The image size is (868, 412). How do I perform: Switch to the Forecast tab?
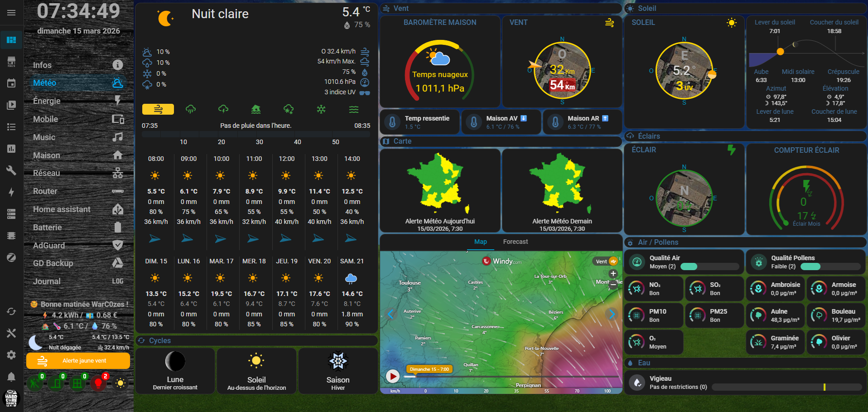tap(516, 242)
